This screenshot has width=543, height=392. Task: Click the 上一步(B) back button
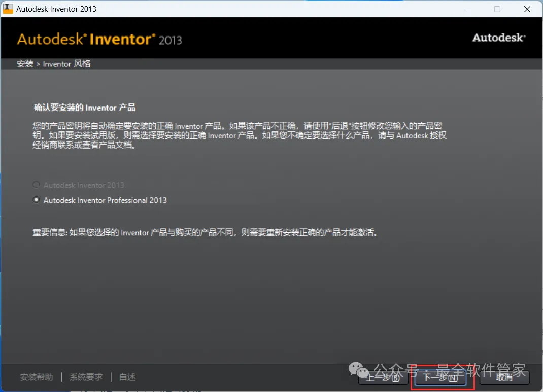[x=383, y=377]
